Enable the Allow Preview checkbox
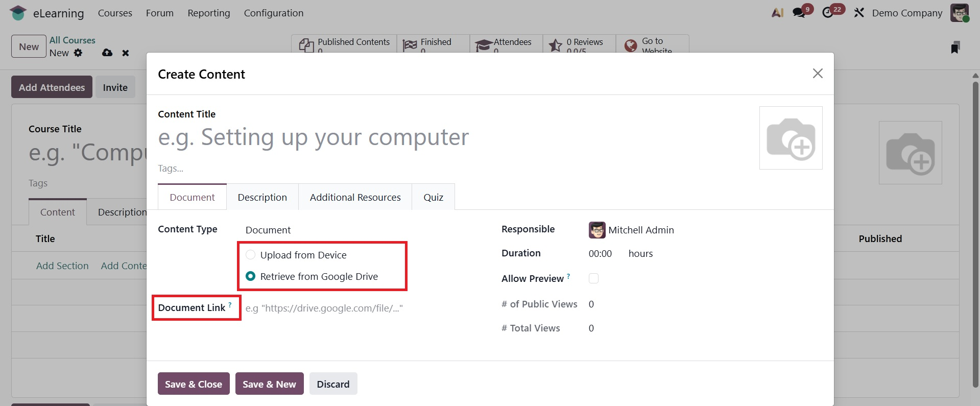Screen dimensions: 980x406 (593, 278)
